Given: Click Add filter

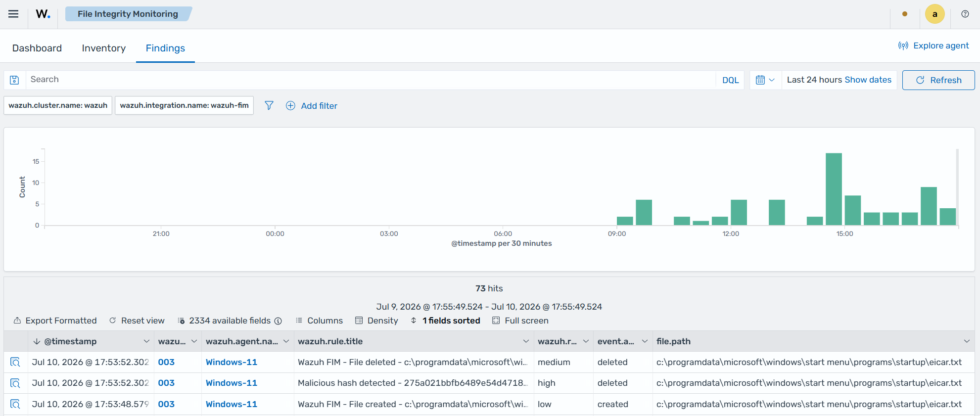Looking at the screenshot, I should pos(312,106).
